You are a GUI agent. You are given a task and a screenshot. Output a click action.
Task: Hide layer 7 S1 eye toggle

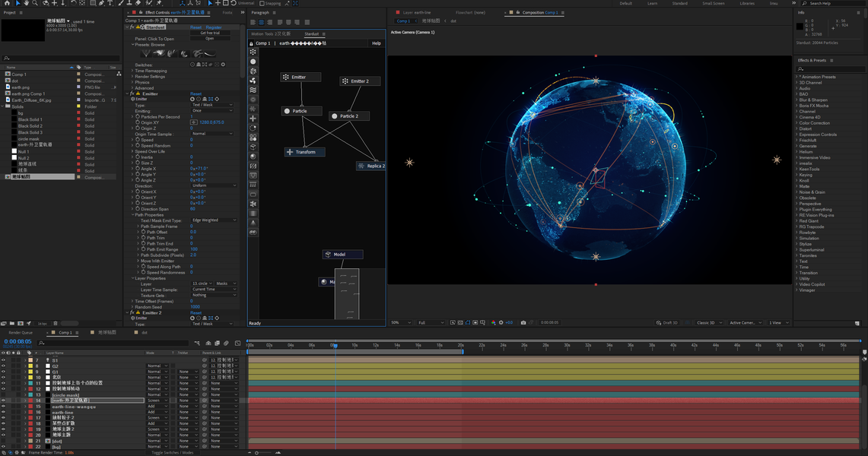pyautogui.click(x=3, y=359)
